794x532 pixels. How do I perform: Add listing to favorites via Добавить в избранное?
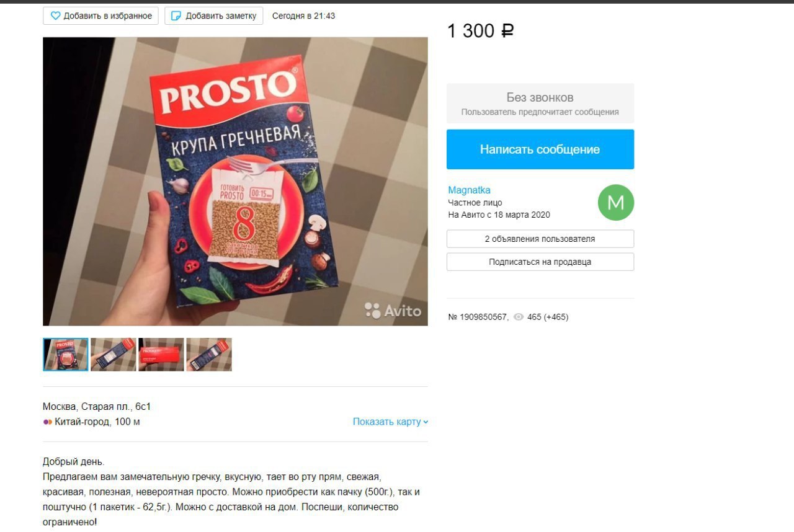(x=101, y=16)
